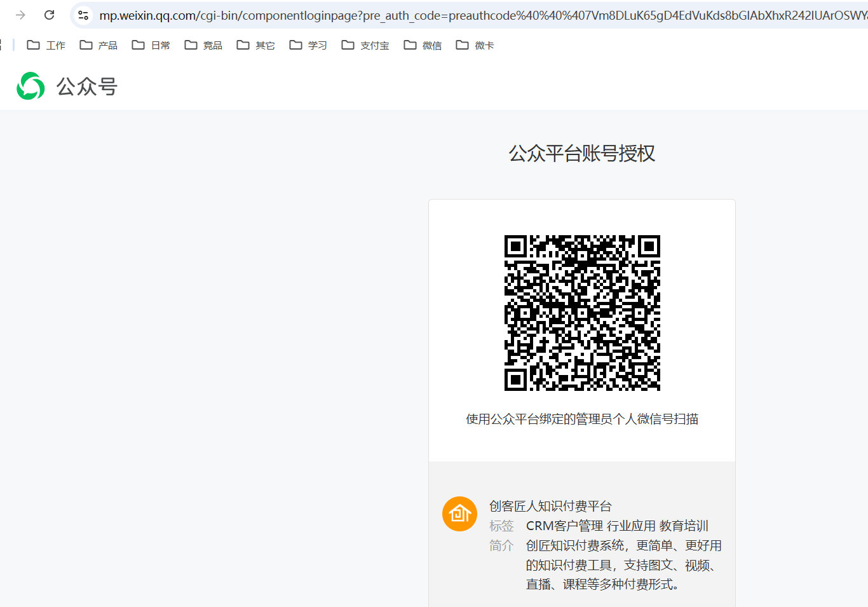The height and width of the screenshot is (607, 868).
Task: Open the 支付宝 bookmark folder
Action: tap(365, 45)
